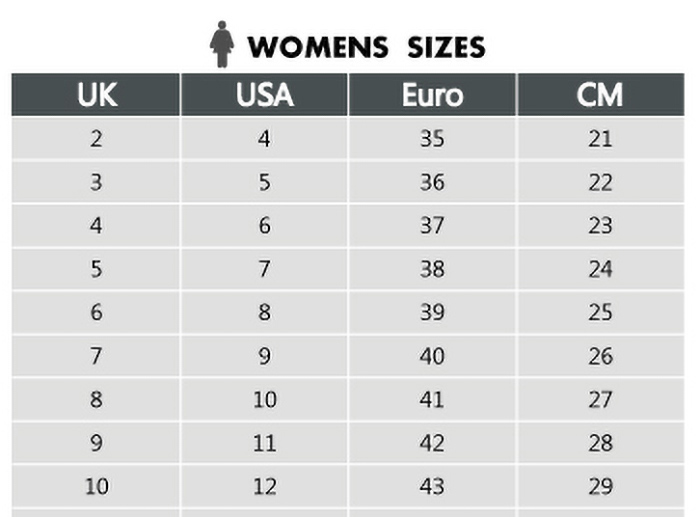Screen dimensions: 700x517
Task: Select the USA column header
Action: coord(264,95)
